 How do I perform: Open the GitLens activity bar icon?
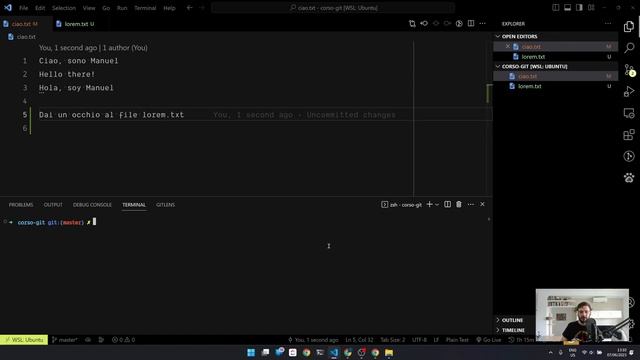tap(629, 156)
